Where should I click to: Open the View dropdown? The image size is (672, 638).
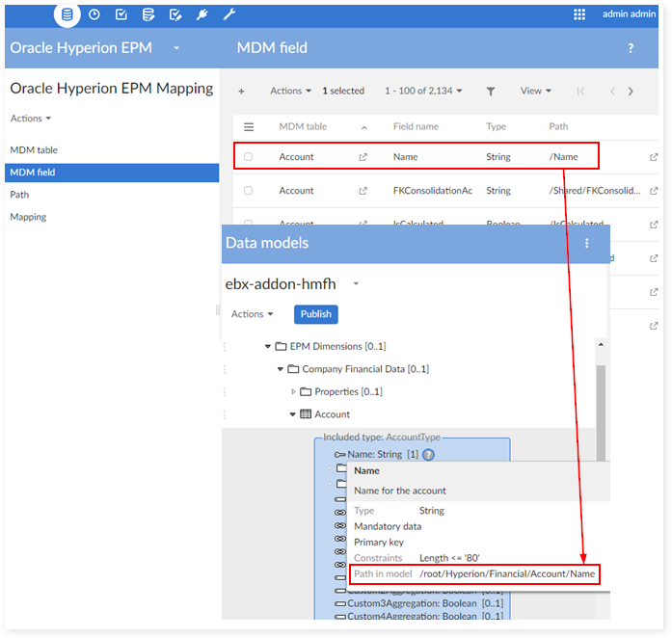pos(535,92)
